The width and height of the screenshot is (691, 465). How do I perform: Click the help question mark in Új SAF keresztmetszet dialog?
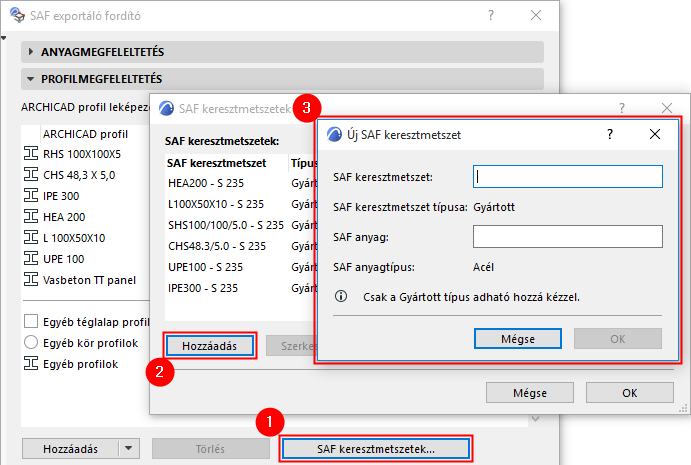[x=610, y=134]
